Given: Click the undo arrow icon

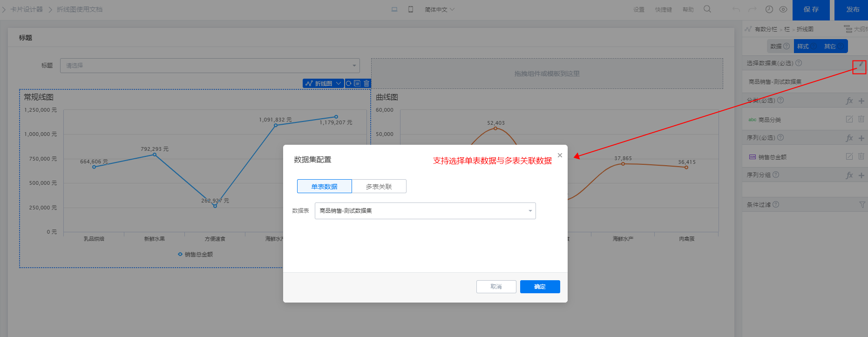Looking at the screenshot, I should [x=736, y=9].
